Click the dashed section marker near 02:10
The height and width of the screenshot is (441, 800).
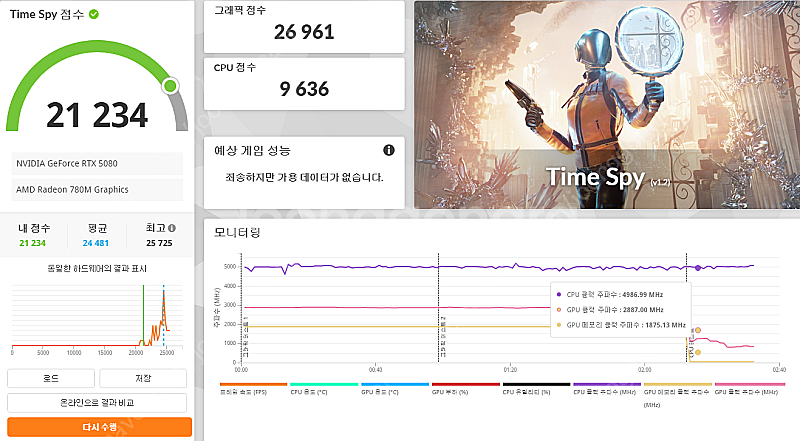point(686,308)
